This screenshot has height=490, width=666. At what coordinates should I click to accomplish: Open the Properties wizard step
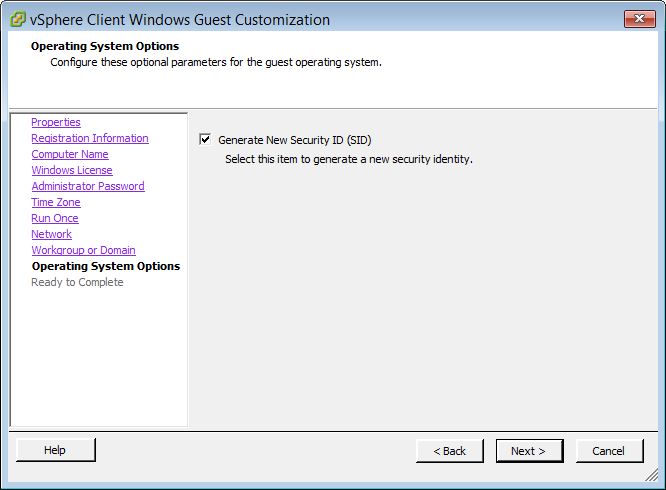56,122
